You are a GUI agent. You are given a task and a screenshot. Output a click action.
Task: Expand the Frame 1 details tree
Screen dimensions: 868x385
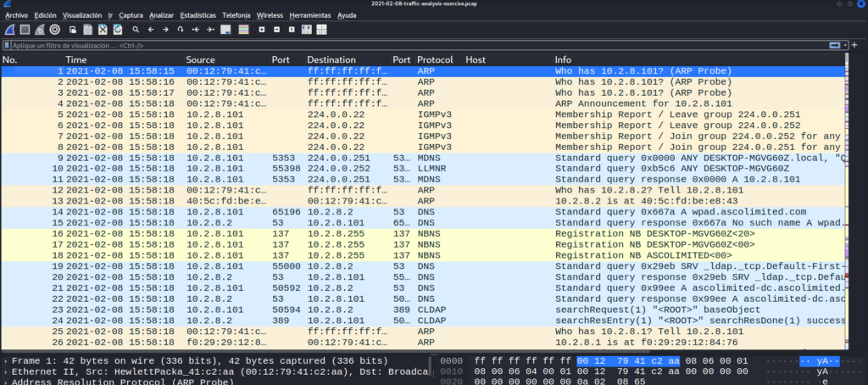pos(5,360)
